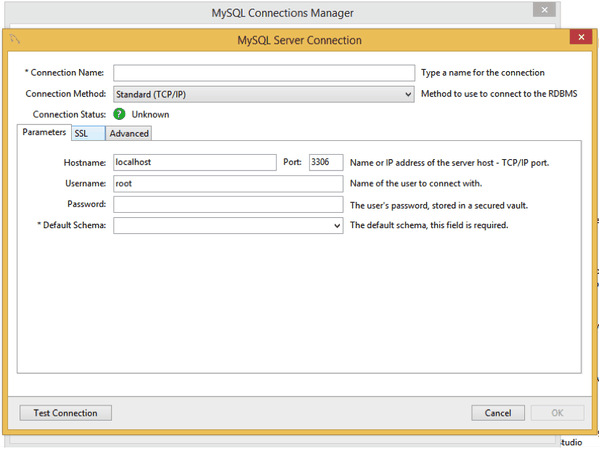
Task: Click 'The user's password, stored in a secured vault.' text
Action: point(439,206)
